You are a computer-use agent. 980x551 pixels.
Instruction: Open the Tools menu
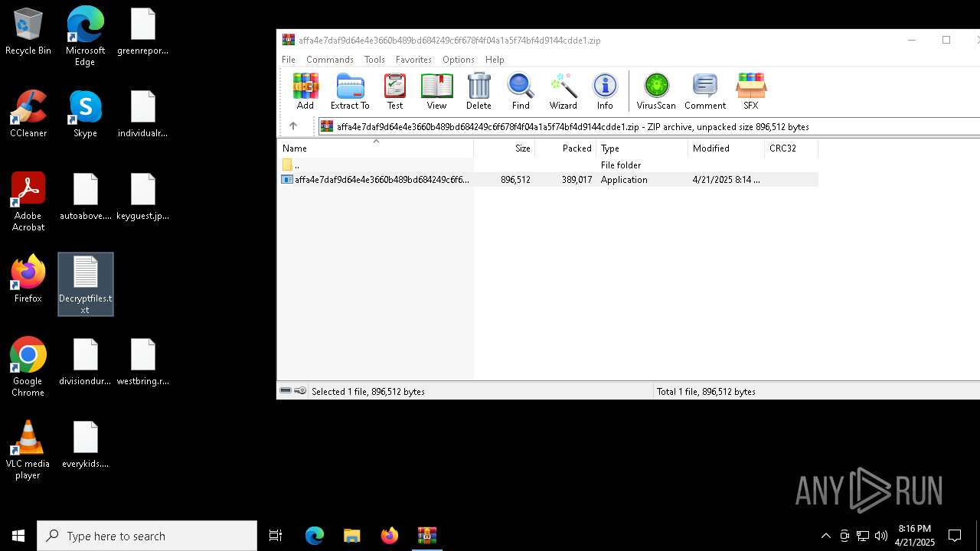(374, 60)
